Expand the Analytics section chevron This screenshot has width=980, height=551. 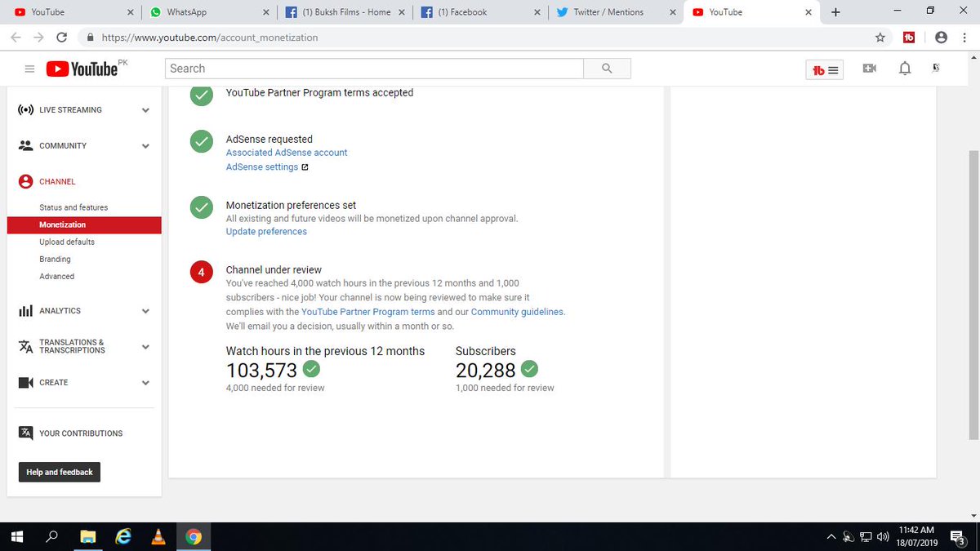coord(145,311)
